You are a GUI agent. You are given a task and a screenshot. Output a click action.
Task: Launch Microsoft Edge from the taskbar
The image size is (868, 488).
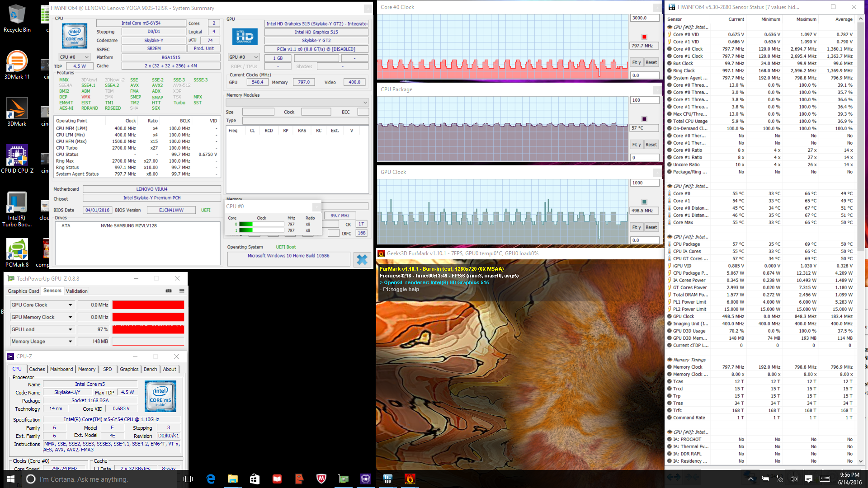(x=211, y=479)
